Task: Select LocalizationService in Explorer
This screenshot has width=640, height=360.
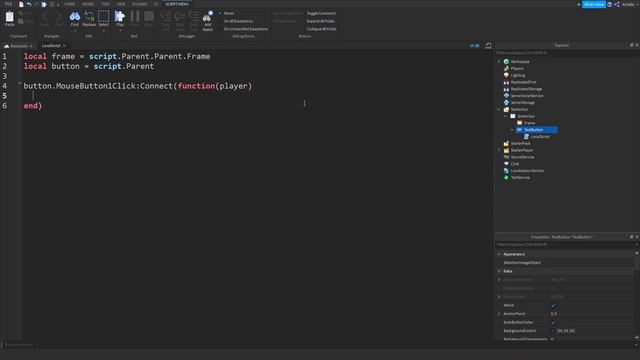Action: pyautogui.click(x=527, y=171)
